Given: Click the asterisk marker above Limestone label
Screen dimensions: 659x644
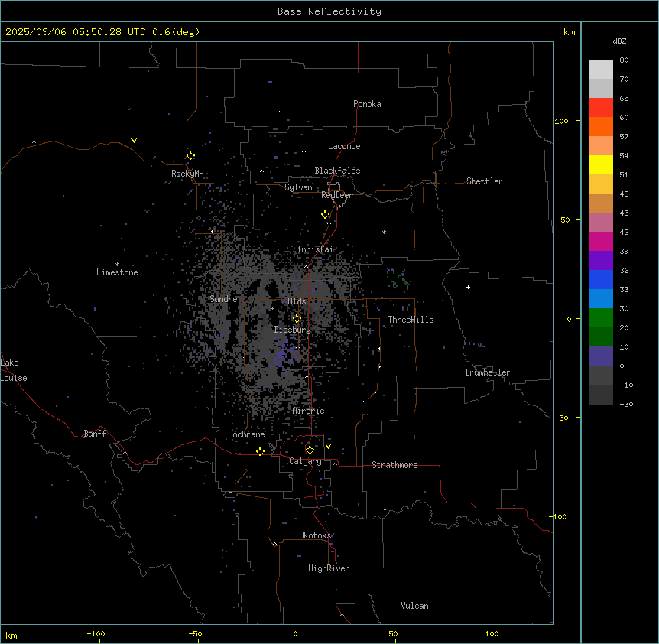Looking at the screenshot, I should coord(117,264).
